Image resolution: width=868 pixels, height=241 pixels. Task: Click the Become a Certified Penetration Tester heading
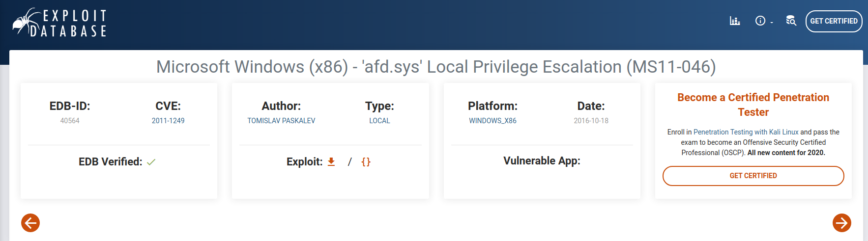(753, 105)
